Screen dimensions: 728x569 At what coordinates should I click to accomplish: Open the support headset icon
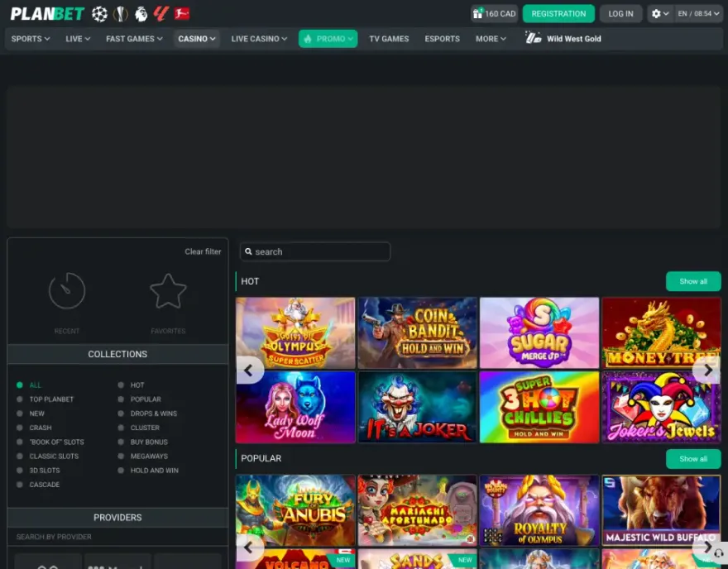718,553
